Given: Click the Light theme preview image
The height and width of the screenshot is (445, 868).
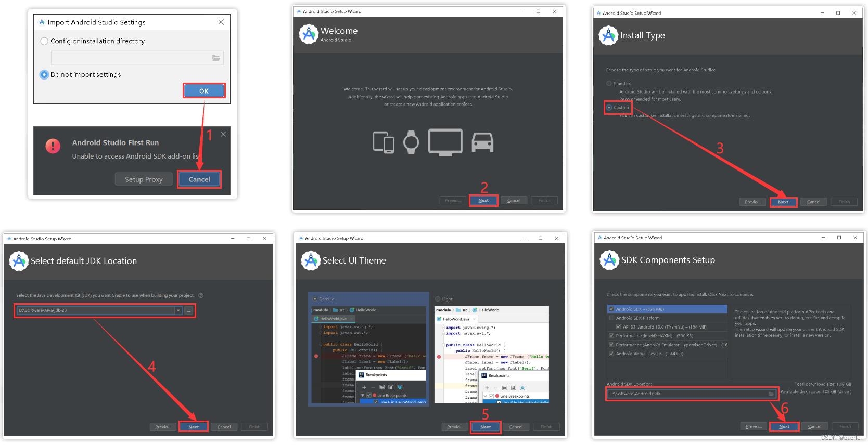Looking at the screenshot, I should point(492,355).
